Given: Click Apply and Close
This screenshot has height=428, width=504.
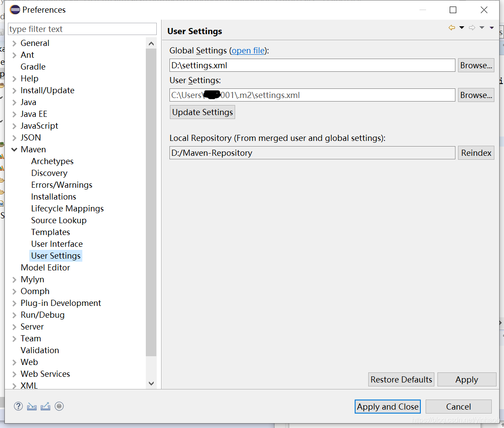Looking at the screenshot, I should pyautogui.click(x=388, y=407).
